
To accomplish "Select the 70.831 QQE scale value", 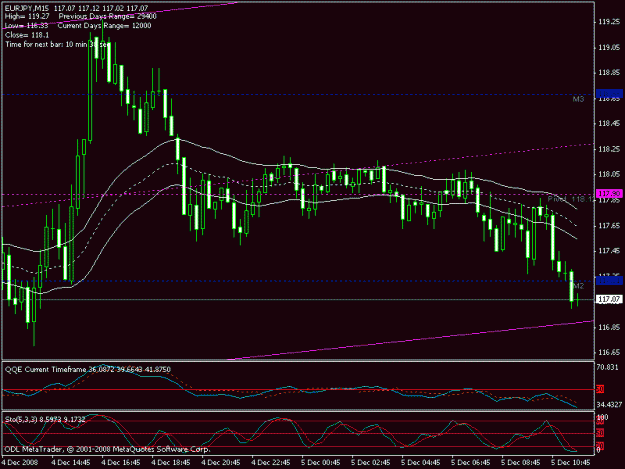I will tap(609, 367).
